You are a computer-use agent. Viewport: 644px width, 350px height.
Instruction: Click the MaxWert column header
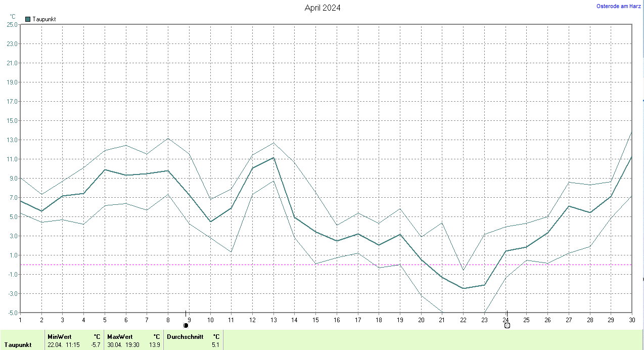120,336
